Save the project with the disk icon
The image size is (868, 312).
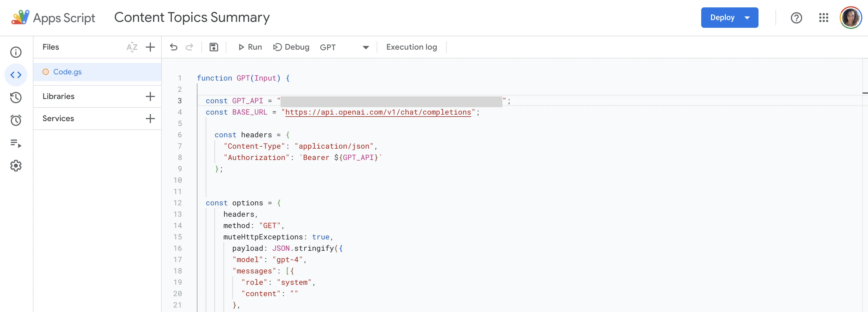(214, 47)
